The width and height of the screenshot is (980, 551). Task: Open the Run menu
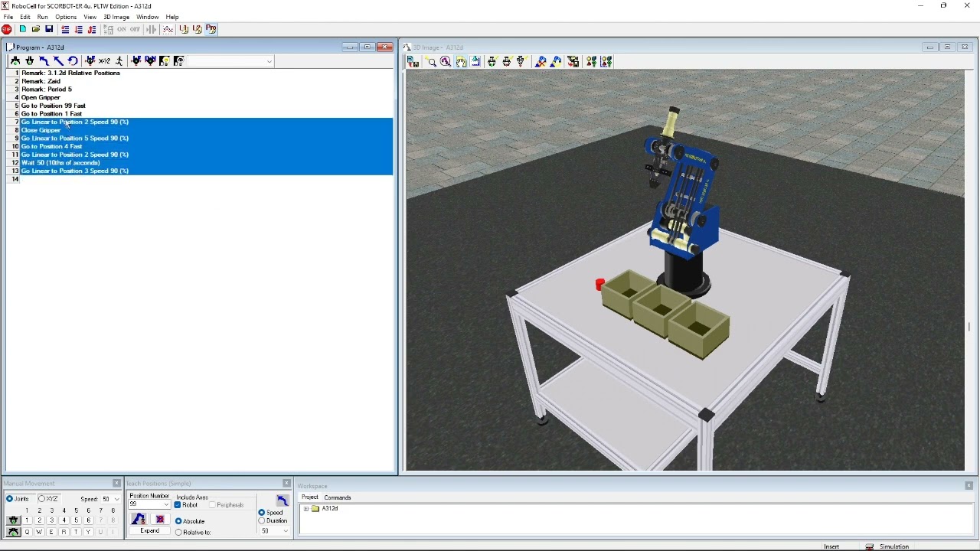click(42, 17)
